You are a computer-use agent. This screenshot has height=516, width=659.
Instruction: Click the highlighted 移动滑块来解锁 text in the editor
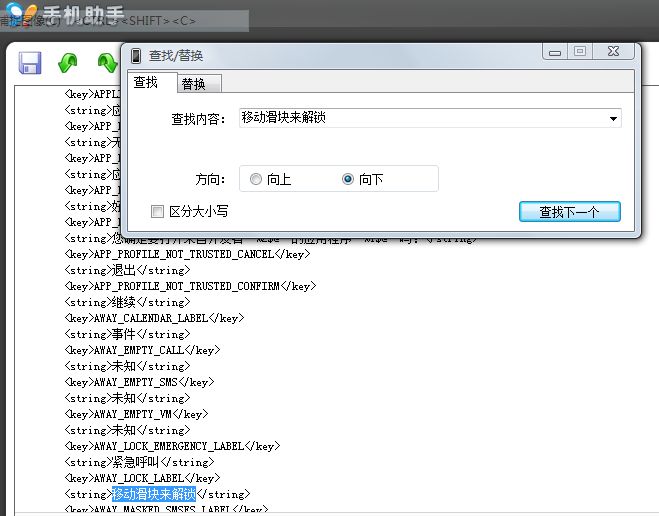(x=154, y=494)
